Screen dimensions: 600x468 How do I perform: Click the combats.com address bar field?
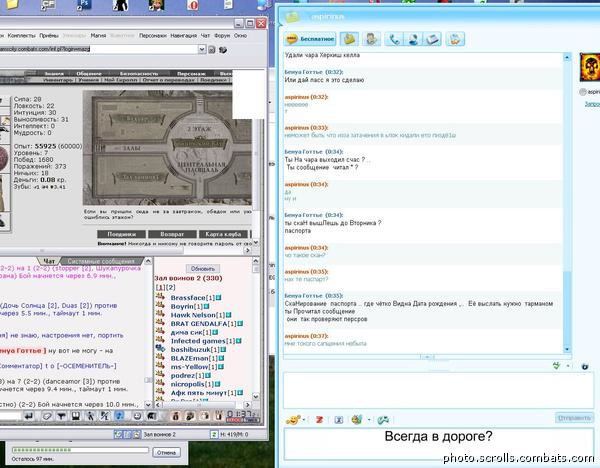pos(99,49)
